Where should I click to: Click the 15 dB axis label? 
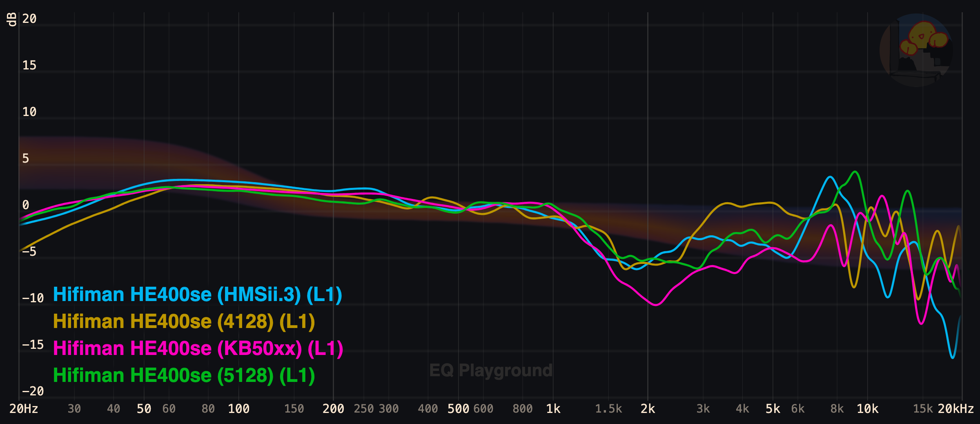[x=29, y=65]
